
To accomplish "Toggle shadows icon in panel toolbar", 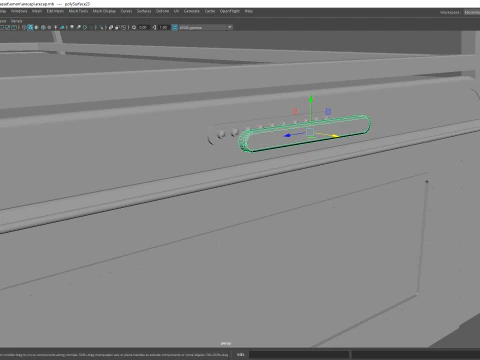I will click(x=62, y=27).
